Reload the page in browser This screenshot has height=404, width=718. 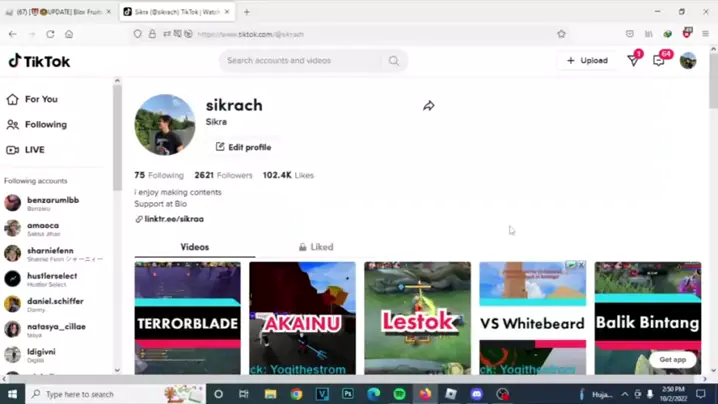50,34
